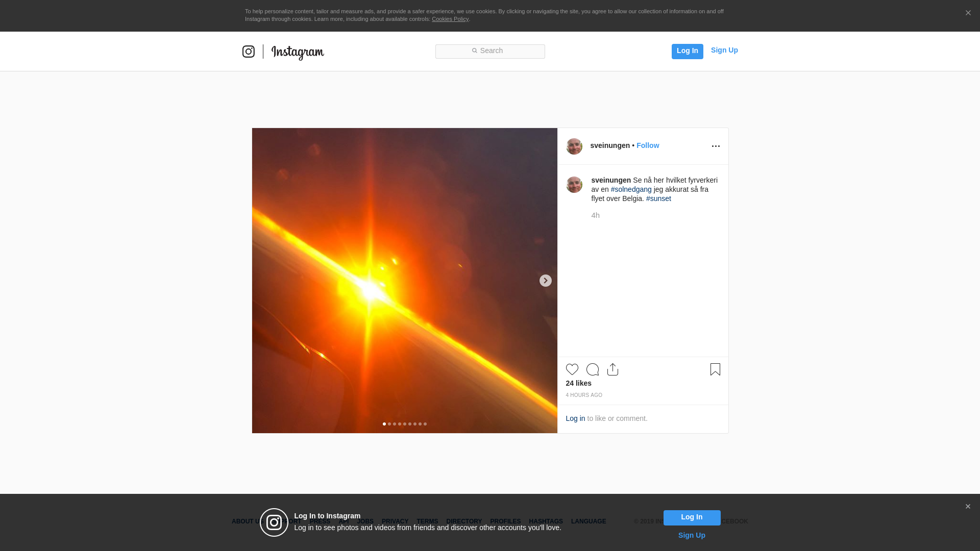Viewport: 980px width, 551px height.
Task: Share the post via share icon
Action: (612, 369)
